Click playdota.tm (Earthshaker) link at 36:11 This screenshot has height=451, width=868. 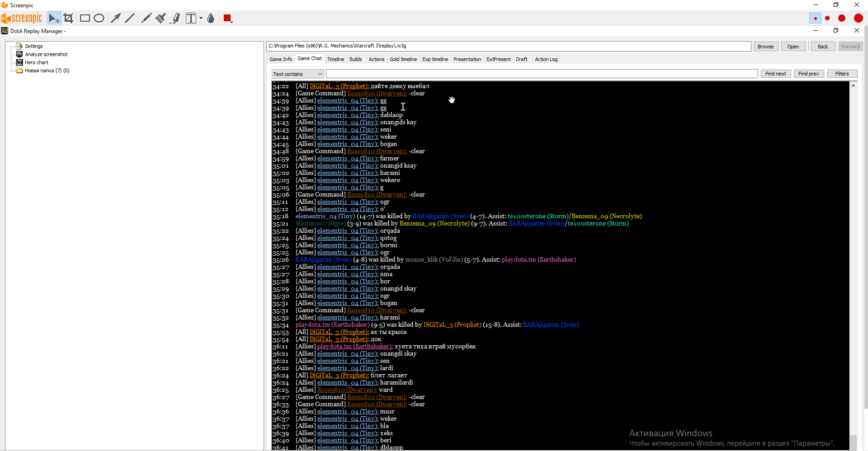click(x=355, y=346)
